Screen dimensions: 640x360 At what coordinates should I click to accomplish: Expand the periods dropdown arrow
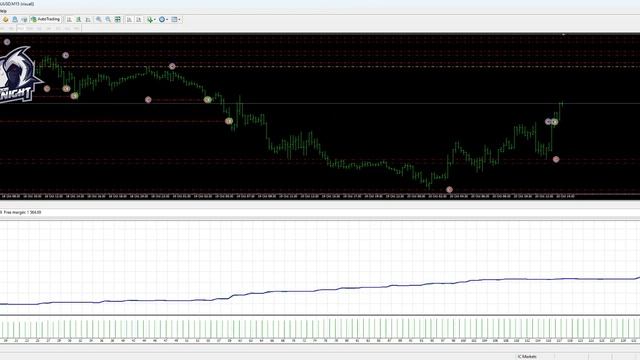point(167,20)
